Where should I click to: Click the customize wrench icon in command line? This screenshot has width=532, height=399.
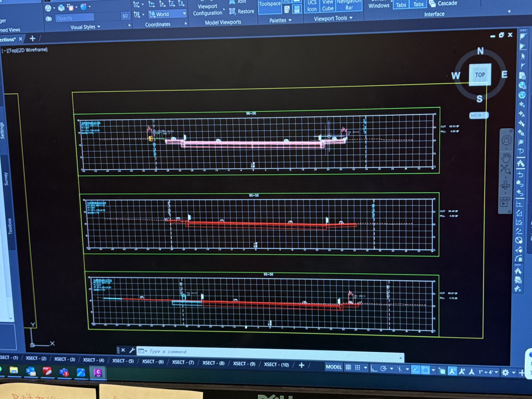[x=132, y=350]
